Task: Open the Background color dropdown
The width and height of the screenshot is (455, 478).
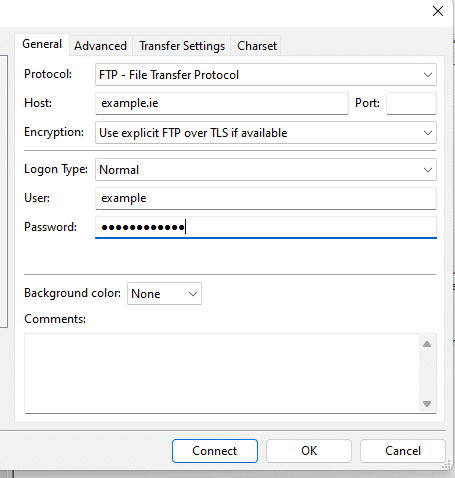Action: click(164, 294)
